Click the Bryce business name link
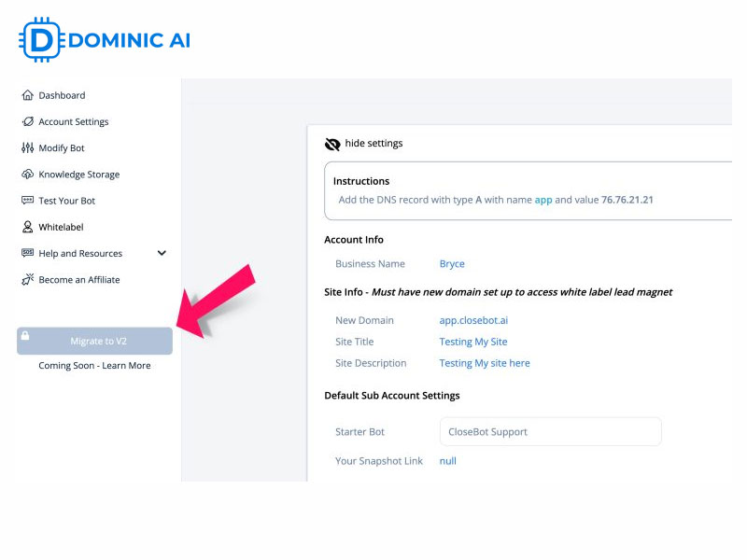 pyautogui.click(x=451, y=264)
